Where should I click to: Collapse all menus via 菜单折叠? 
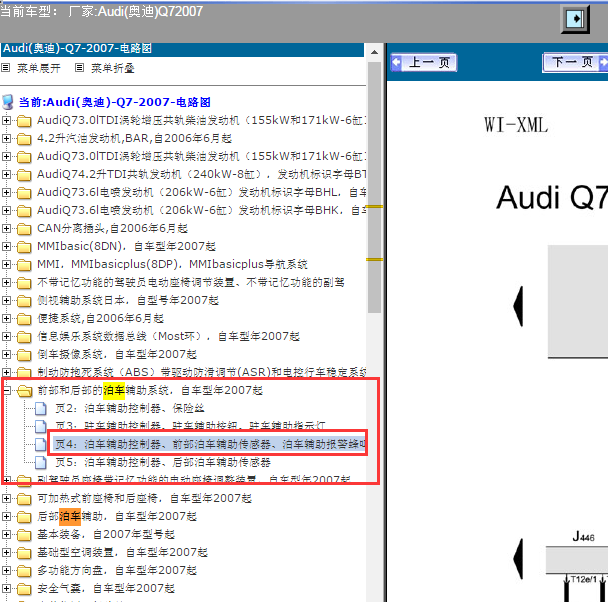coord(112,68)
